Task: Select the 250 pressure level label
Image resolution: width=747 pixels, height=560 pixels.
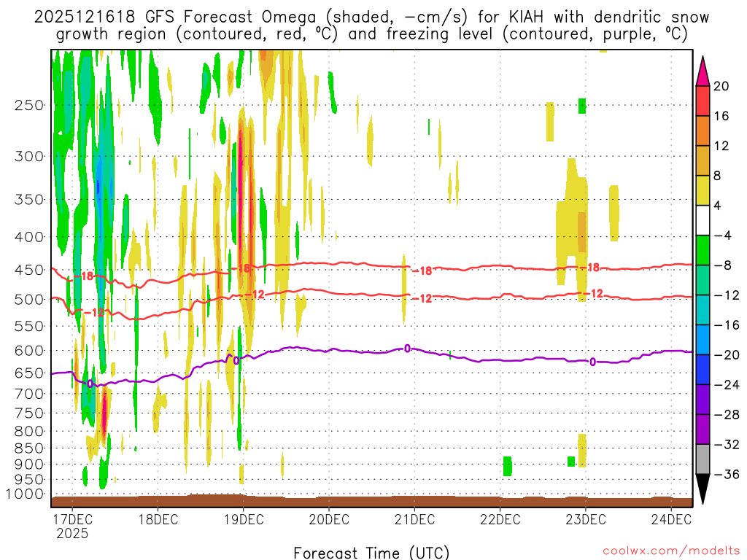Action: click(29, 105)
